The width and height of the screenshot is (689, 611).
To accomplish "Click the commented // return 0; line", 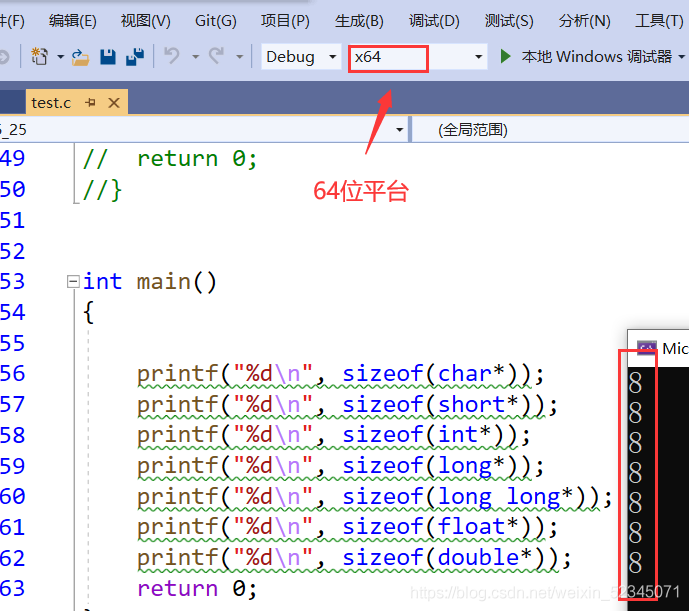I will pos(170,159).
